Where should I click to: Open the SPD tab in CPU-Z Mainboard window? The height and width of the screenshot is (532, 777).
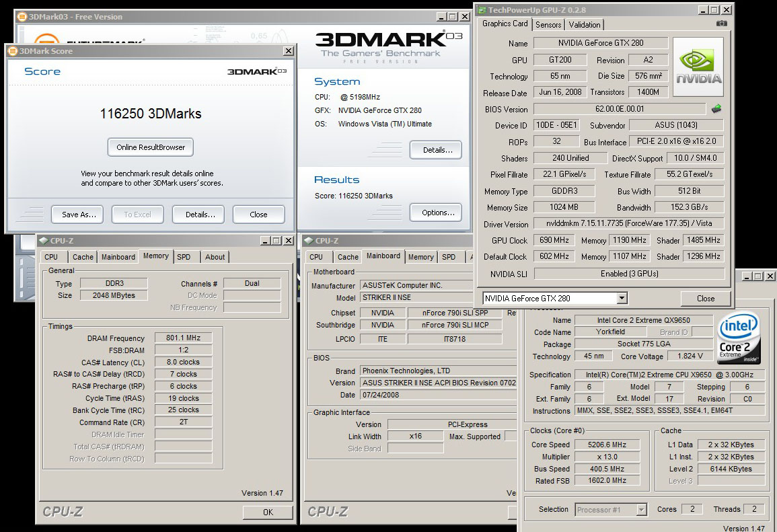click(x=449, y=257)
